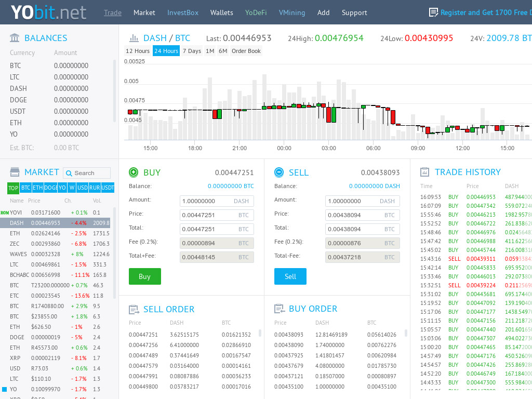Click the DASH/BTC chart bars icon
This screenshot has height=399, width=532.
click(134, 37)
